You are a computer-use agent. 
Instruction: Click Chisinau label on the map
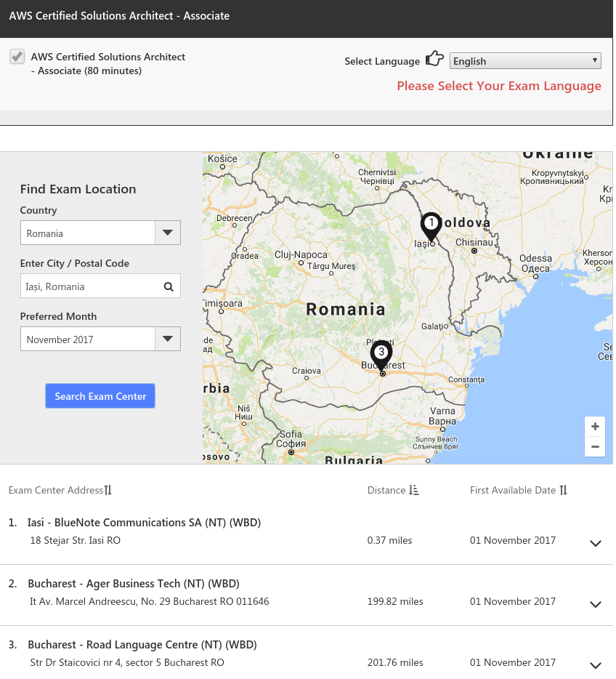coord(476,243)
